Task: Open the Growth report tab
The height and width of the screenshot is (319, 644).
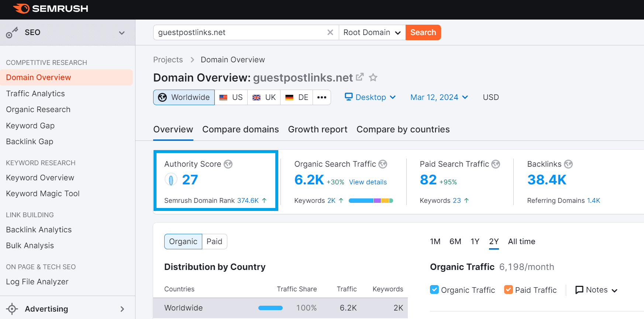Action: click(317, 129)
